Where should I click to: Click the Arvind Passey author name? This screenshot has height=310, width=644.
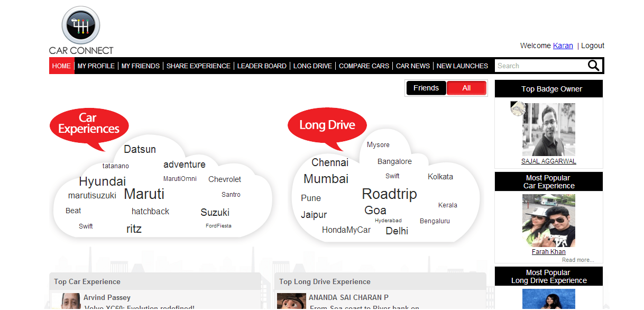tap(107, 297)
